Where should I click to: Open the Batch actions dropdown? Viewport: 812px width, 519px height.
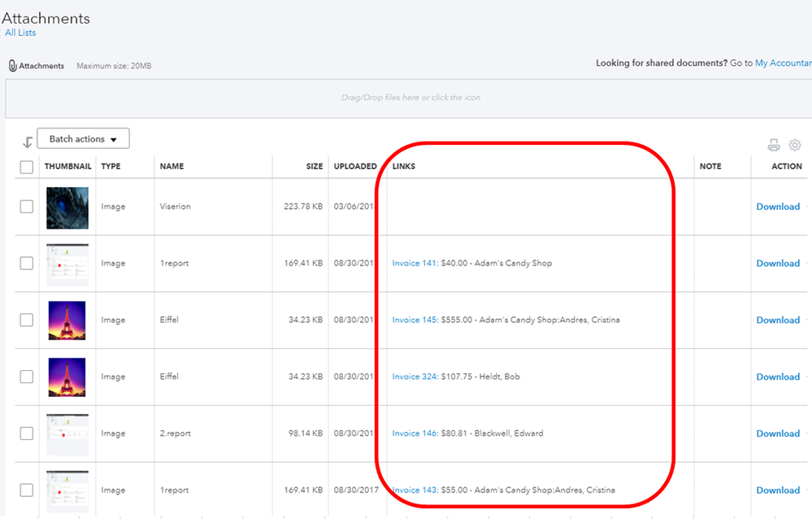pos(83,139)
